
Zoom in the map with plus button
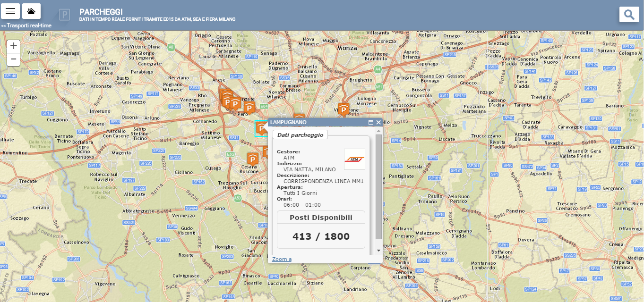coord(14,46)
